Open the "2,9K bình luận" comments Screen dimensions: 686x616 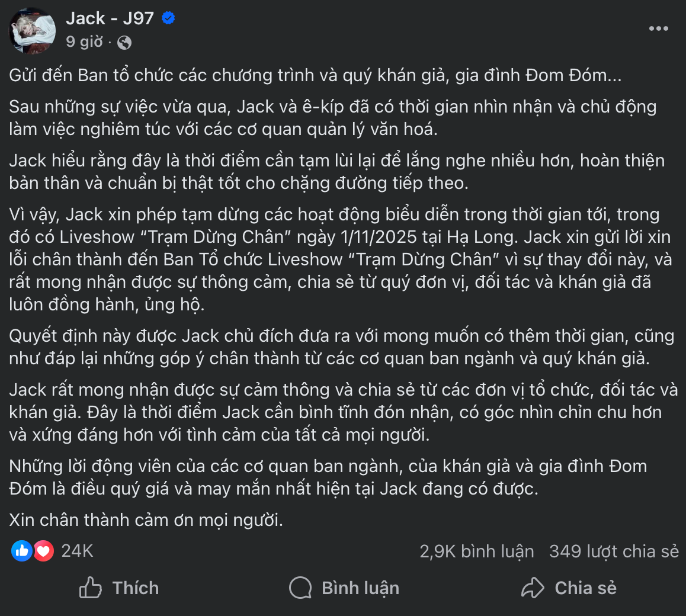pos(476,551)
